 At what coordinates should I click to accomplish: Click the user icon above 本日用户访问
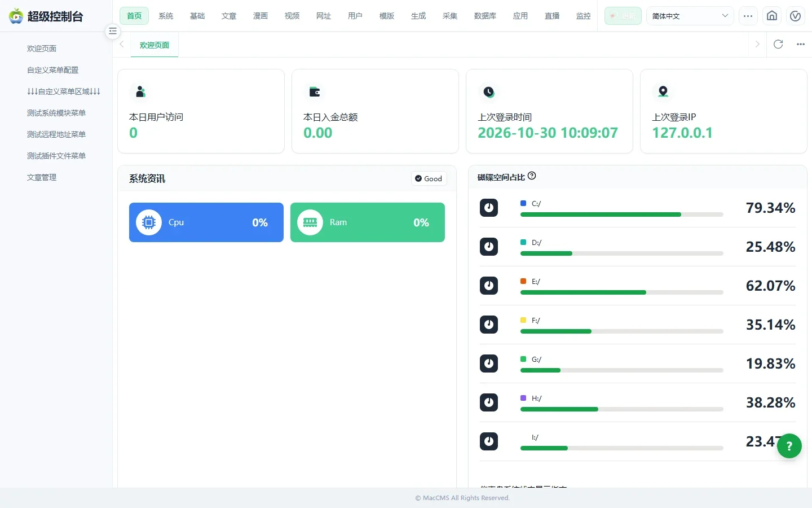click(140, 91)
